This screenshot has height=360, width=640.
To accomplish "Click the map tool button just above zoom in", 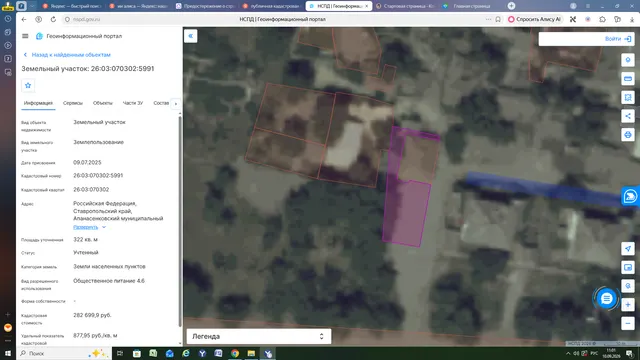I will 628,286.
